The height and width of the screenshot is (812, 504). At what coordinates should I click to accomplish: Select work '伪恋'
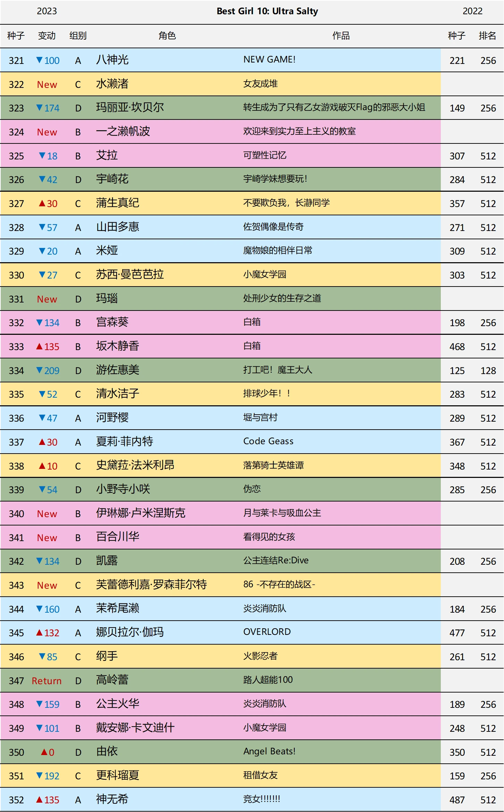252,489
